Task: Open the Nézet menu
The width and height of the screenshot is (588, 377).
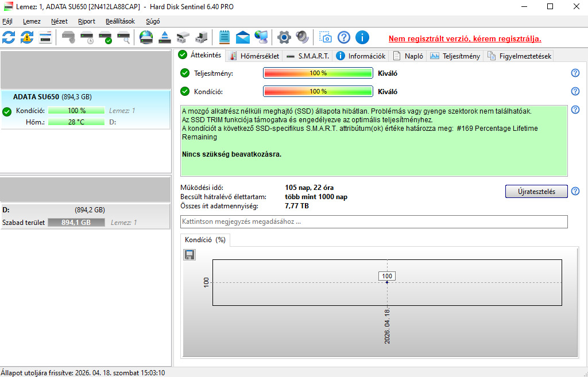Action: pos(59,21)
